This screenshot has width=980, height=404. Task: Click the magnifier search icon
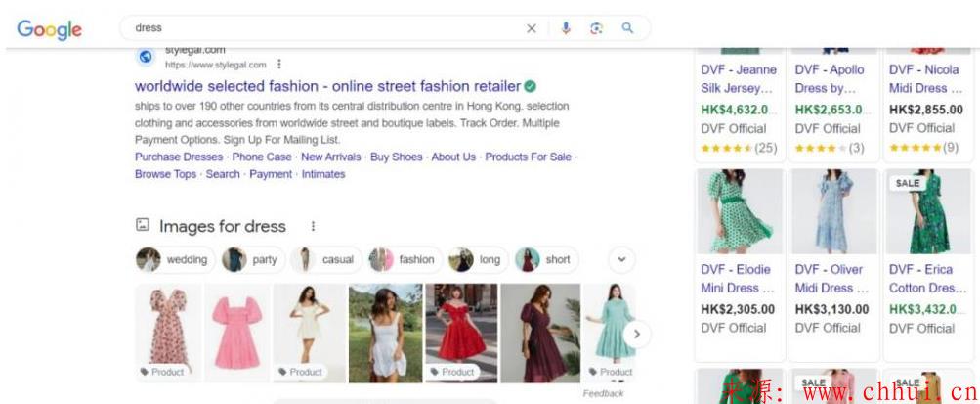(627, 28)
